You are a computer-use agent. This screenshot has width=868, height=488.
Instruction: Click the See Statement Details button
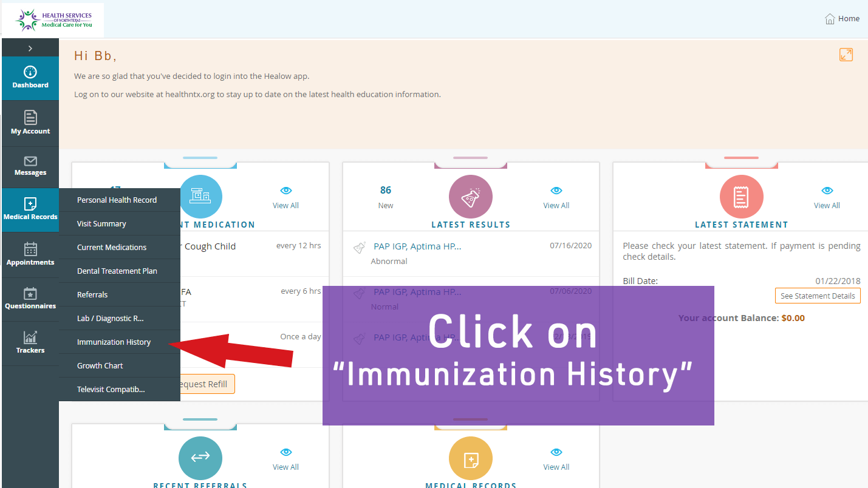click(817, 296)
